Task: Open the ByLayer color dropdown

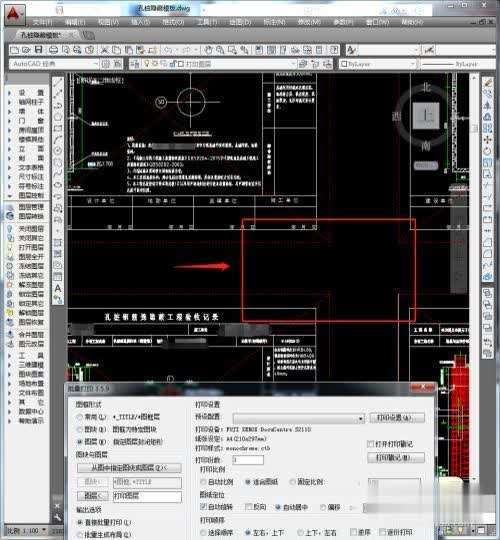Action: (x=377, y=64)
